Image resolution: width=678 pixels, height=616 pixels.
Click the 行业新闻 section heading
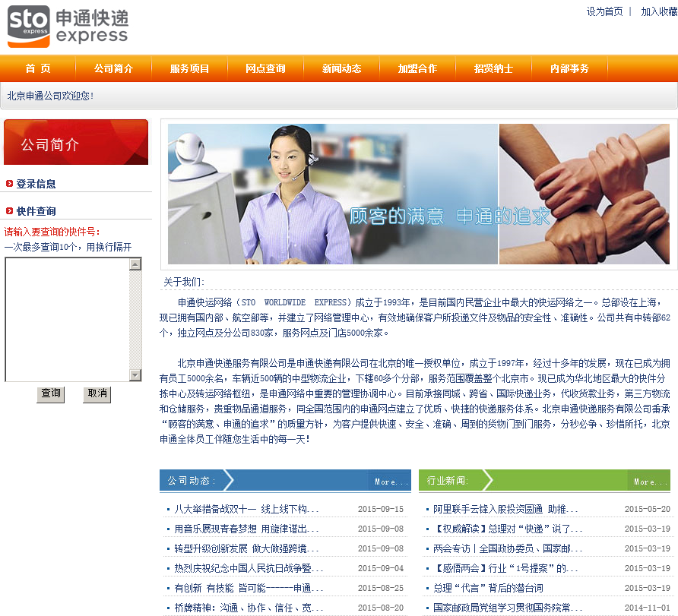[x=447, y=481]
